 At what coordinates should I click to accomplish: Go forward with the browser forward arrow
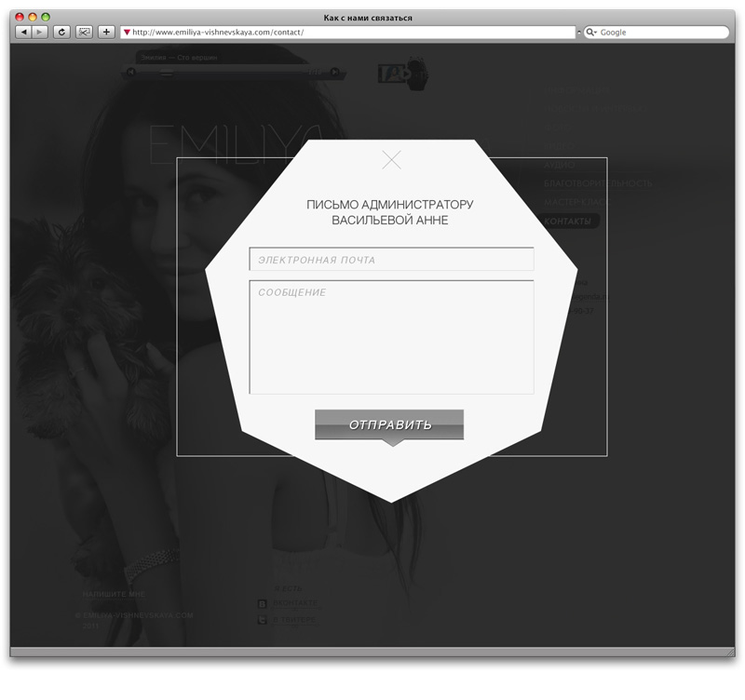(x=39, y=32)
